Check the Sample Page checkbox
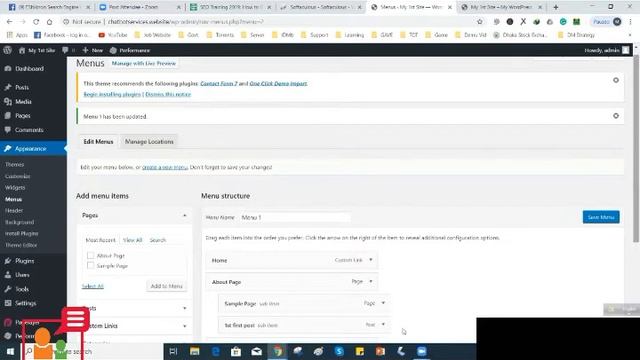Screen dimensions: 640x360 (90, 266)
